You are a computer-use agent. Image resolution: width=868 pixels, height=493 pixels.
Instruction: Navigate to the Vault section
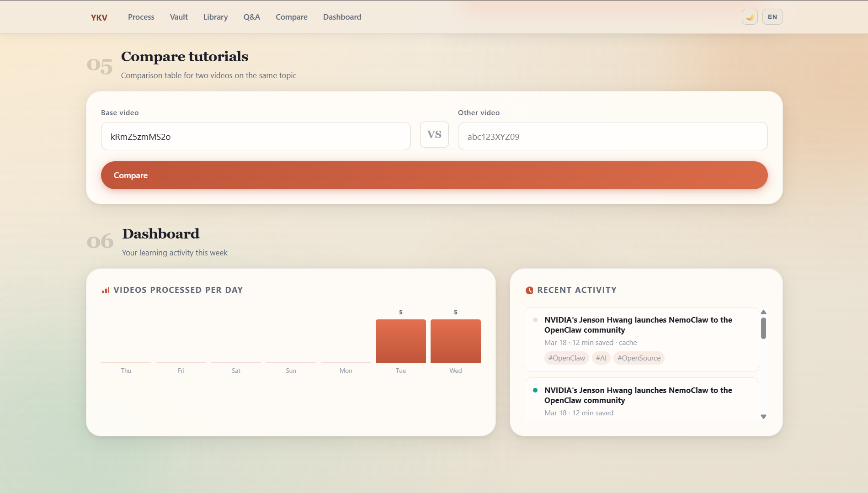coord(178,17)
